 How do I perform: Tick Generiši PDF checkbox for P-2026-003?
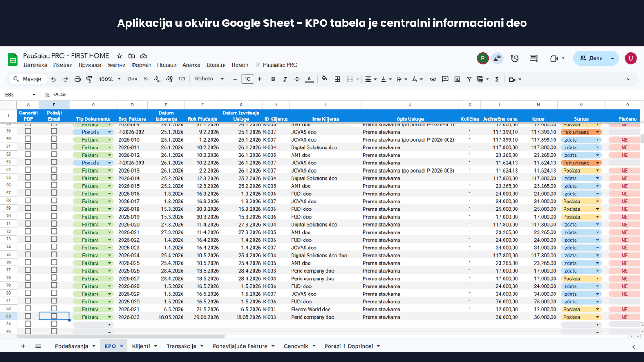28,162
